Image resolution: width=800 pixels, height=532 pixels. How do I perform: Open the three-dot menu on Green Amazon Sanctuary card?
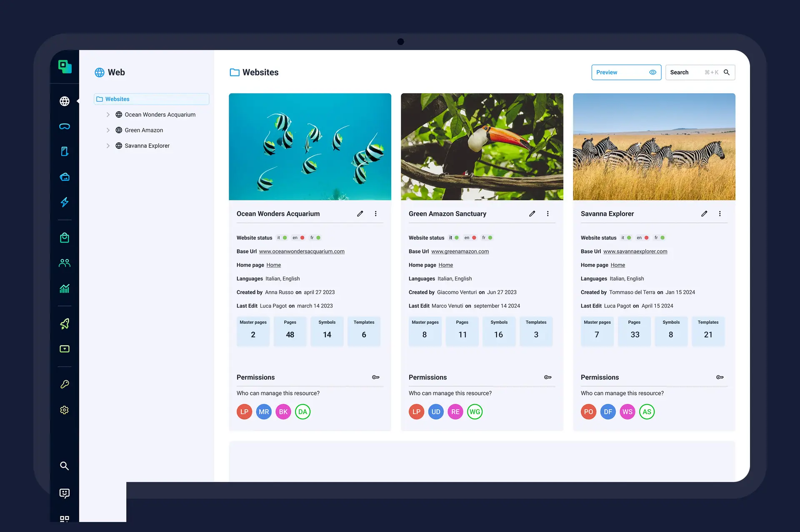(548, 214)
